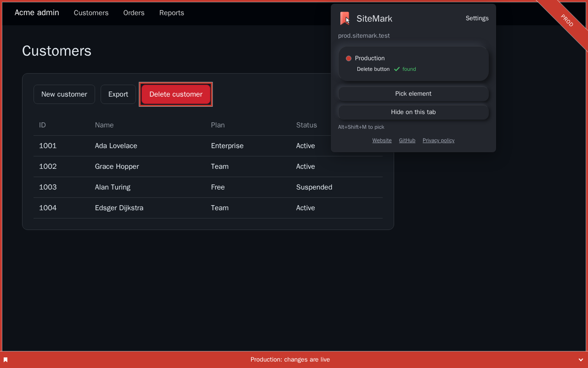Click the red Production status dot
Screen dimensions: 588x368
[349, 58]
